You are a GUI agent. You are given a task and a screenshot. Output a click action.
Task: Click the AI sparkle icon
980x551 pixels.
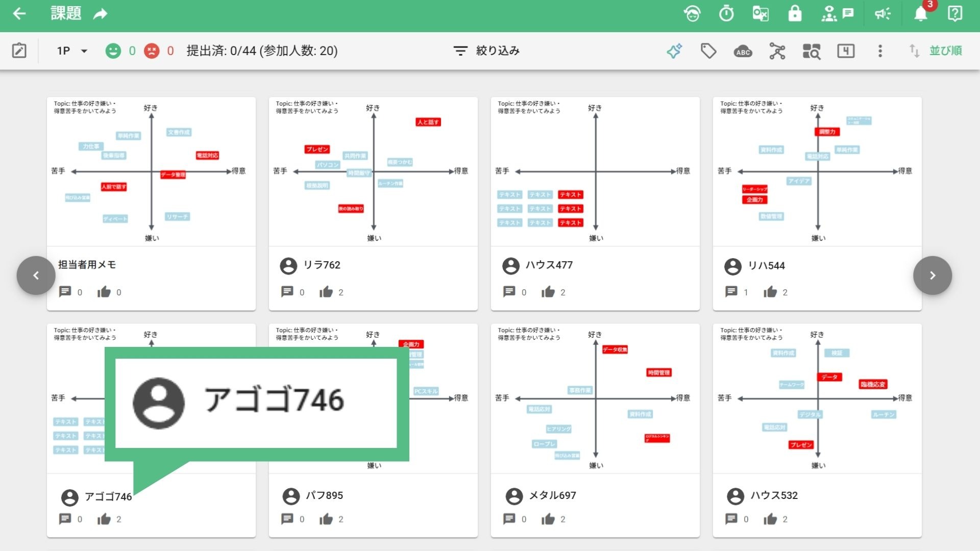click(674, 51)
